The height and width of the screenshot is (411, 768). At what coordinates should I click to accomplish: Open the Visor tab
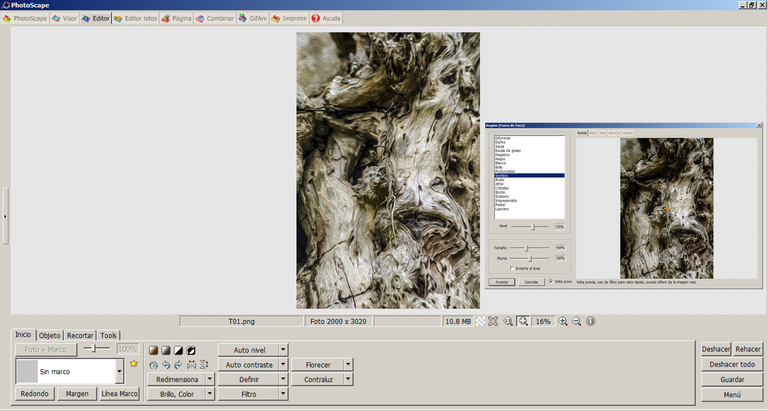[x=65, y=19]
